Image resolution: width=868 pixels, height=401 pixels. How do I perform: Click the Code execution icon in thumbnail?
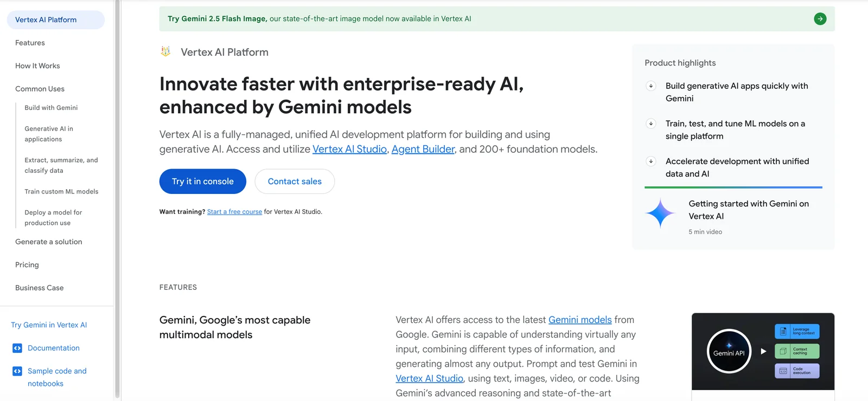(783, 371)
